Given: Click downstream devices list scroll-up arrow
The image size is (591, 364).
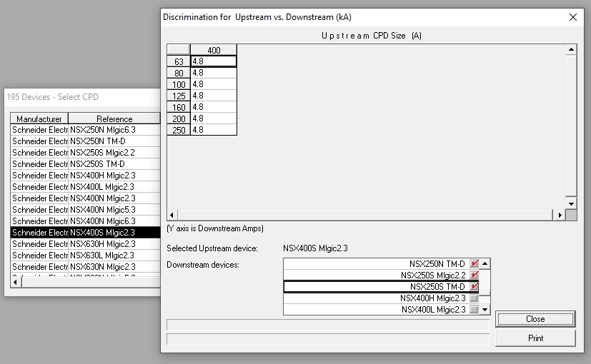Looking at the screenshot, I should [x=485, y=263].
